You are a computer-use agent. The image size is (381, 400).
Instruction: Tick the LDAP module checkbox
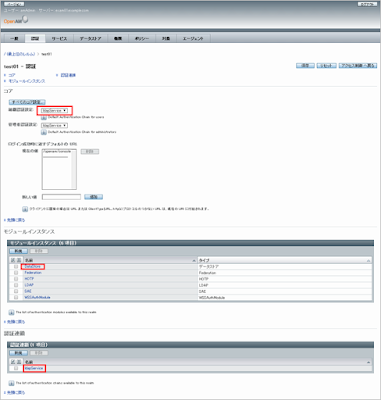click(16, 285)
